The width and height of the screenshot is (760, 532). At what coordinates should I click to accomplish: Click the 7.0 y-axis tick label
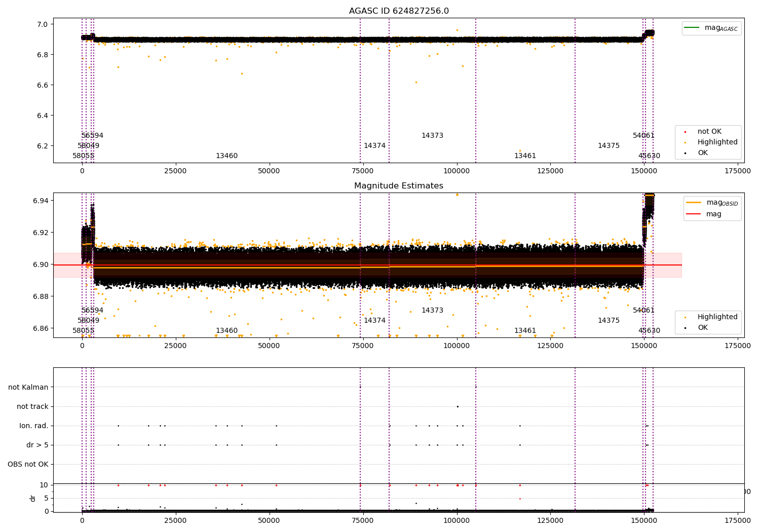pyautogui.click(x=43, y=24)
